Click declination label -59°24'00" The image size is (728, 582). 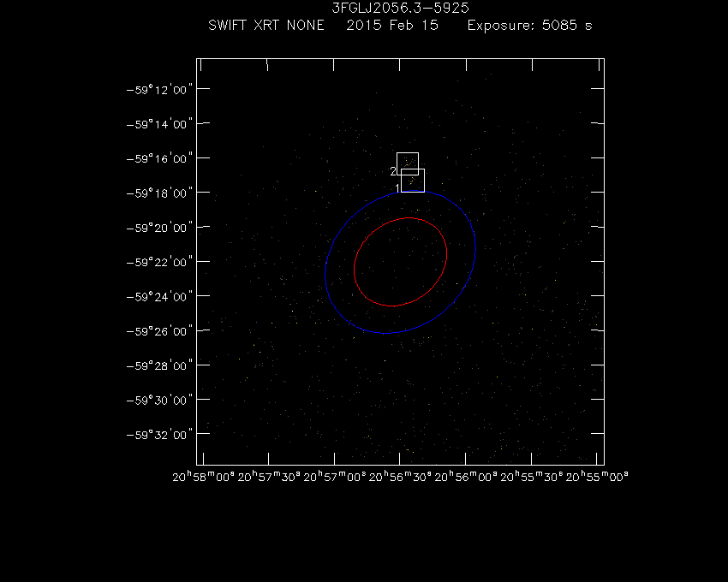click(159, 297)
